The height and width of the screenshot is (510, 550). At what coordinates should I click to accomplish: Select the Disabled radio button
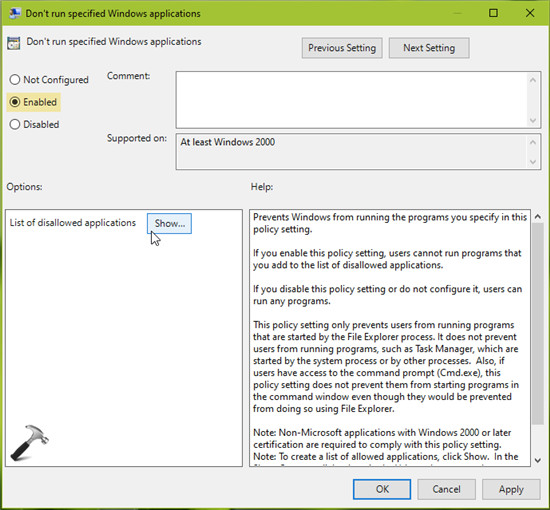[15, 124]
